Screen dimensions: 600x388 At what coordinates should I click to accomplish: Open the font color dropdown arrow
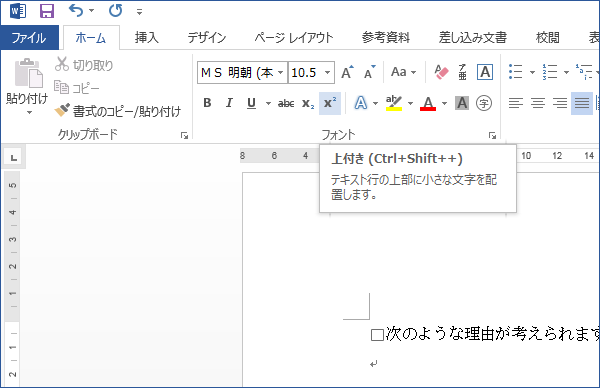[444, 103]
